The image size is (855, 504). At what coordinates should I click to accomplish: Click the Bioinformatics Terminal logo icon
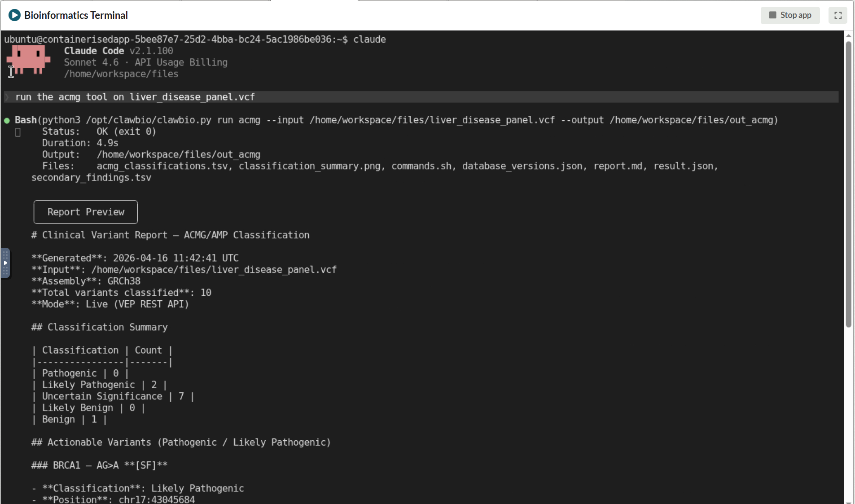(14, 15)
